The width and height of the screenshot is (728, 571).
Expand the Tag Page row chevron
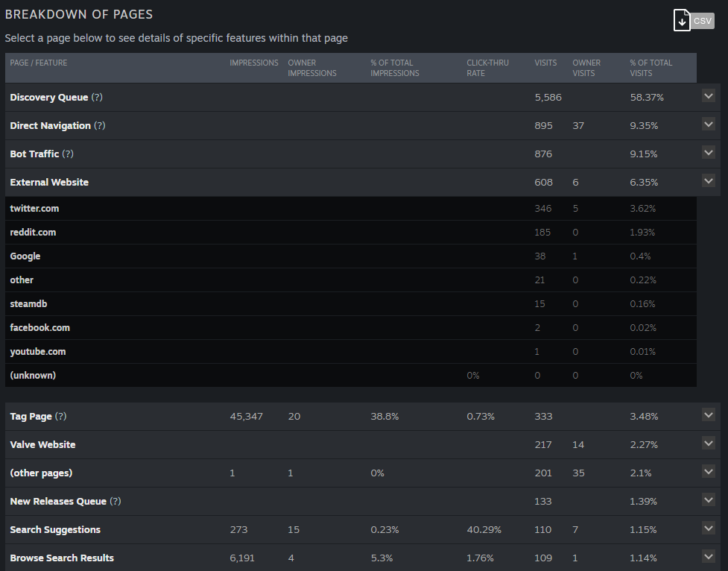[x=709, y=415]
